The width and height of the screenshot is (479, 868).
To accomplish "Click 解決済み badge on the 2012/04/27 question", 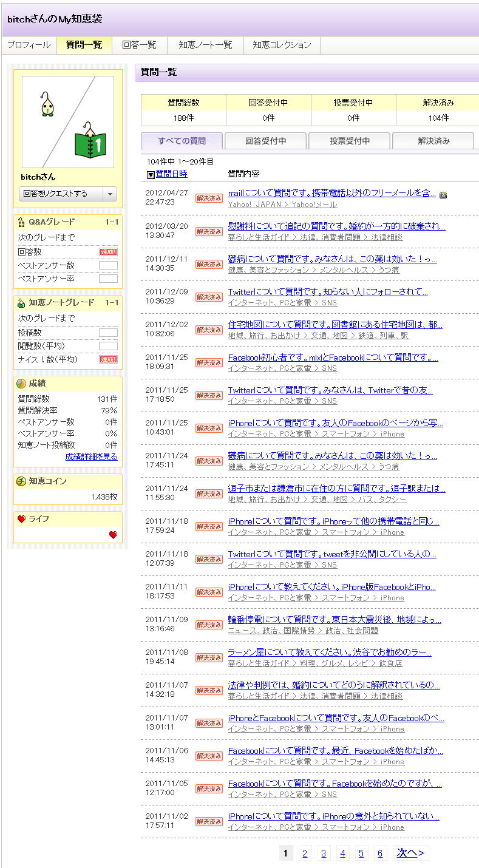I will tap(209, 198).
